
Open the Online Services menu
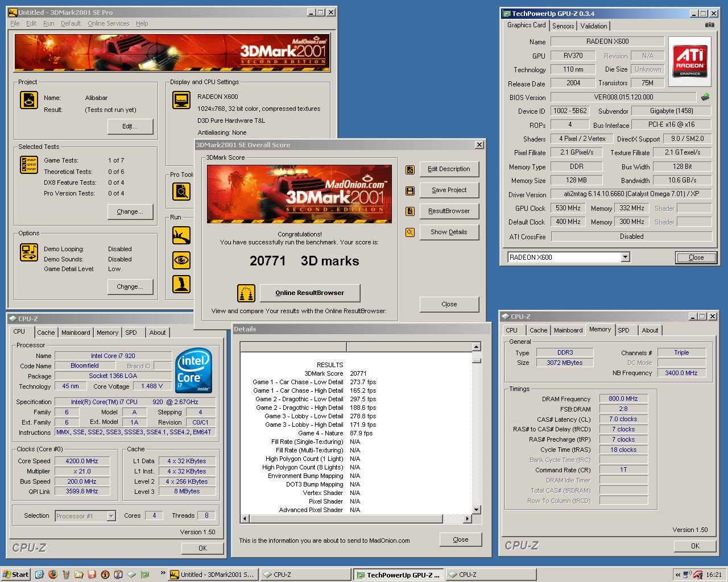(x=108, y=23)
